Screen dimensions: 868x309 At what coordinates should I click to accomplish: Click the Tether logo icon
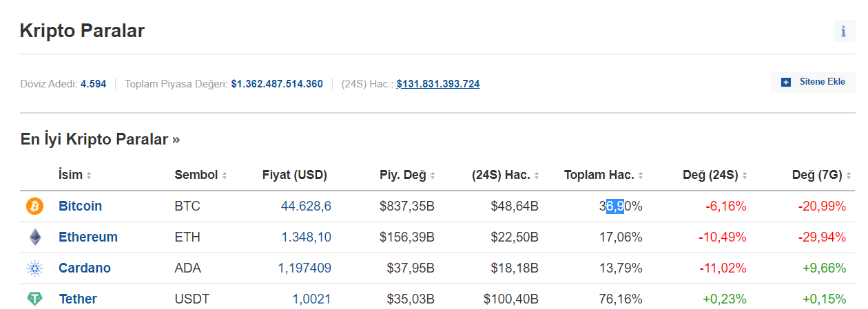point(34,299)
